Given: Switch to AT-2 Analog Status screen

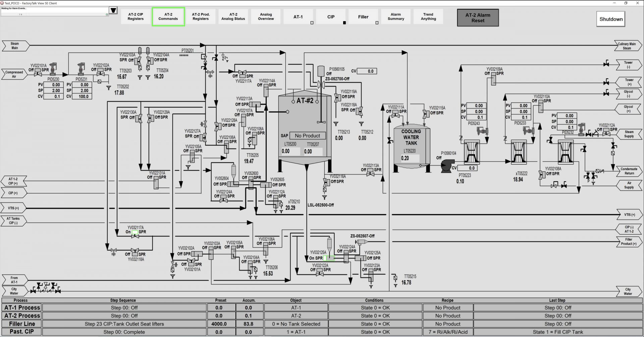Looking at the screenshot, I should [233, 16].
